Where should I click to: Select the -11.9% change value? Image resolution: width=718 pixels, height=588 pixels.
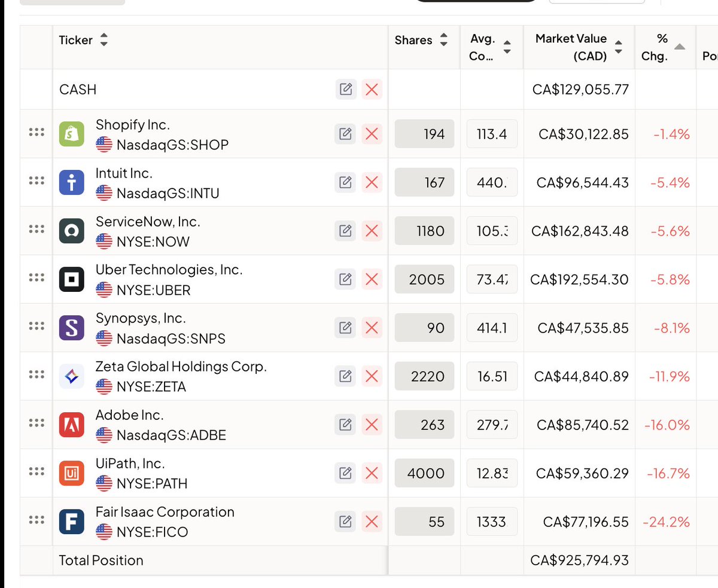[x=669, y=377]
